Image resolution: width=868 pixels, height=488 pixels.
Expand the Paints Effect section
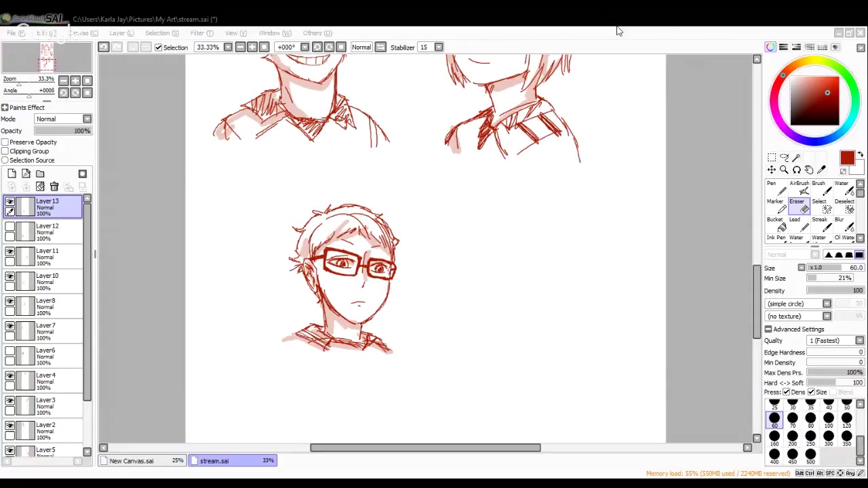tap(5, 108)
